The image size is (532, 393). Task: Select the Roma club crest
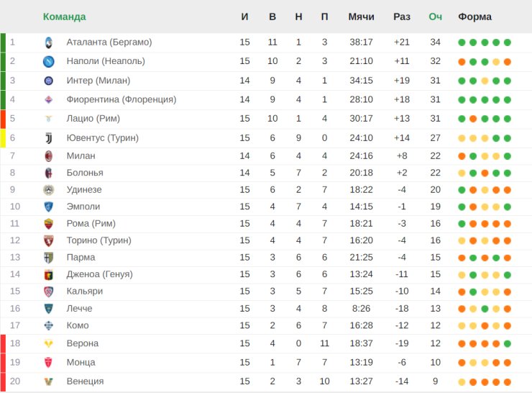48,224
